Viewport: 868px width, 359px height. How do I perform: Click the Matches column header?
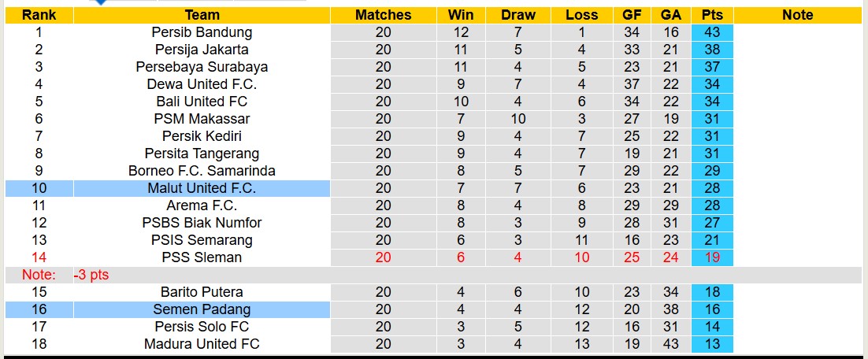pyautogui.click(x=383, y=15)
